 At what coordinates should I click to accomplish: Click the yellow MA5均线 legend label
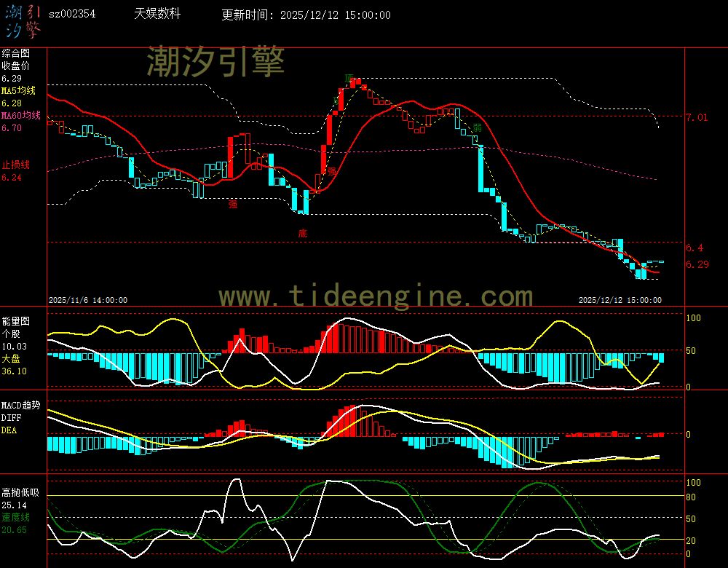pos(18,91)
